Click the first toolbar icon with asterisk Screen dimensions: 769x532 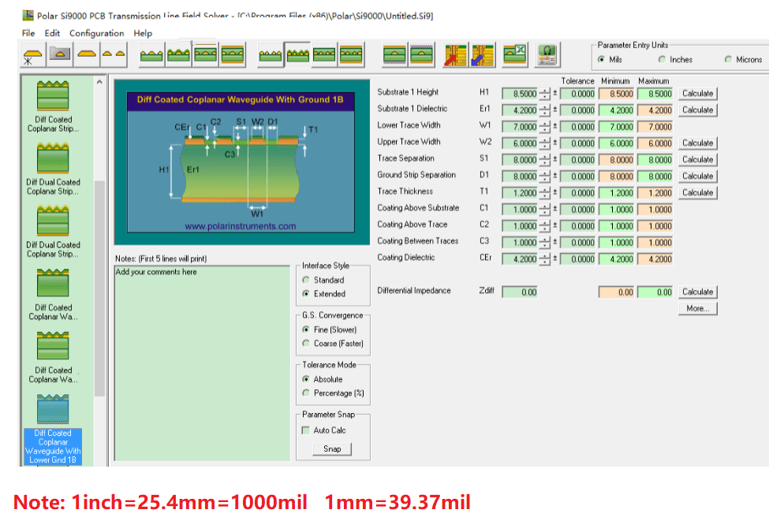pyautogui.click(x=32, y=55)
